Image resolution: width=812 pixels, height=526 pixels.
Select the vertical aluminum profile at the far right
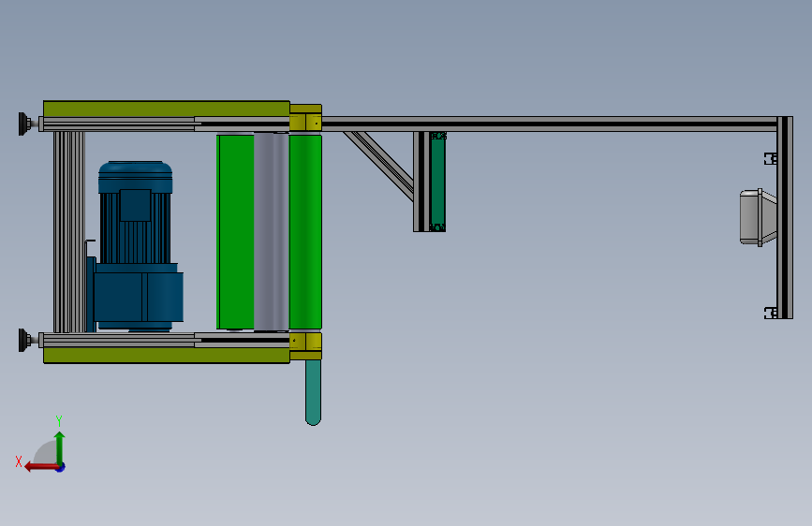[785, 217]
